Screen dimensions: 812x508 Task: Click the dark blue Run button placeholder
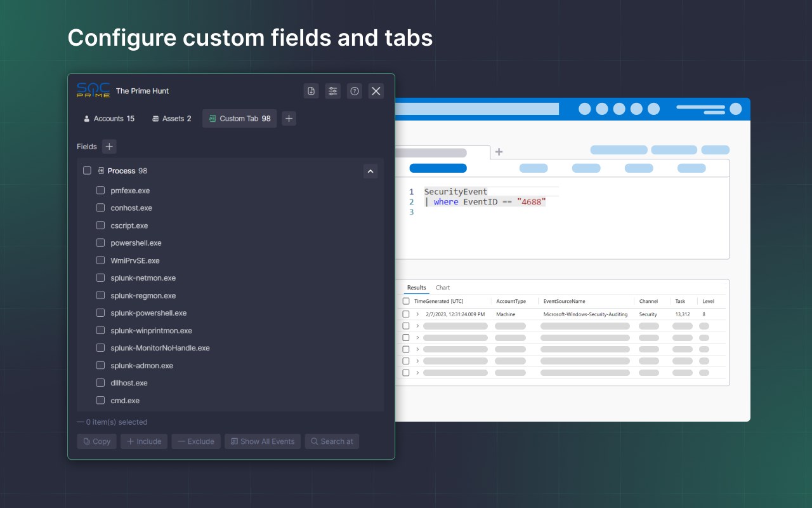point(438,168)
